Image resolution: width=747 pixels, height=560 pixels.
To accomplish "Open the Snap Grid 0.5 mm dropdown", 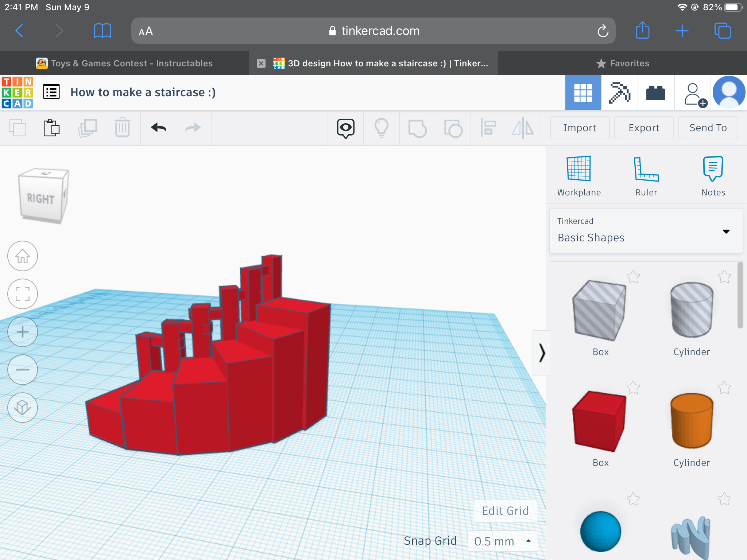I will [503, 541].
